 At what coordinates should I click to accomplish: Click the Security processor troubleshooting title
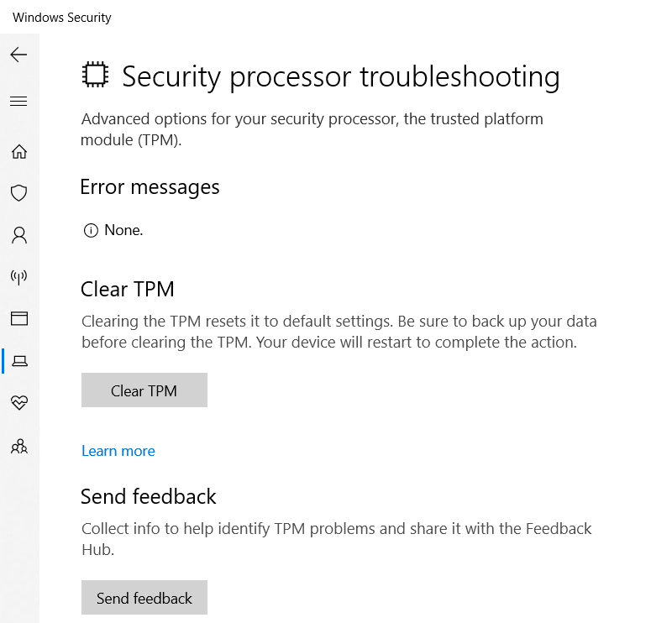(340, 76)
